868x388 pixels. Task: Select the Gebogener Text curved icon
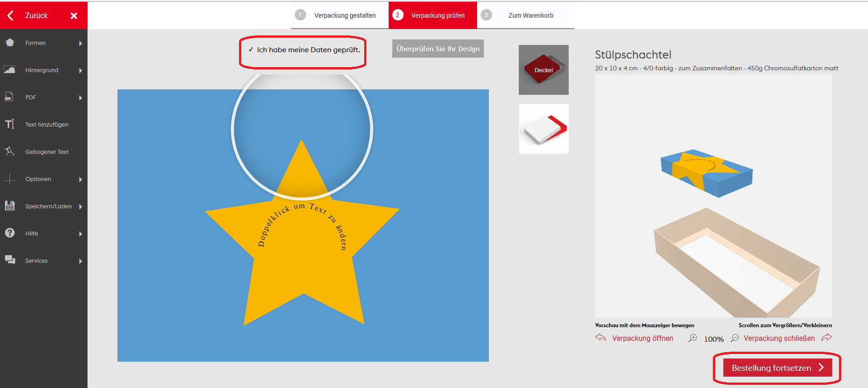10,151
